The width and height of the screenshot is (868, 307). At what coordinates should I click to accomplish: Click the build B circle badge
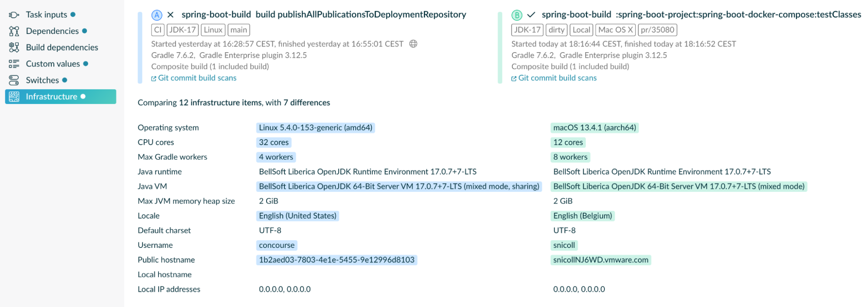coord(517,15)
